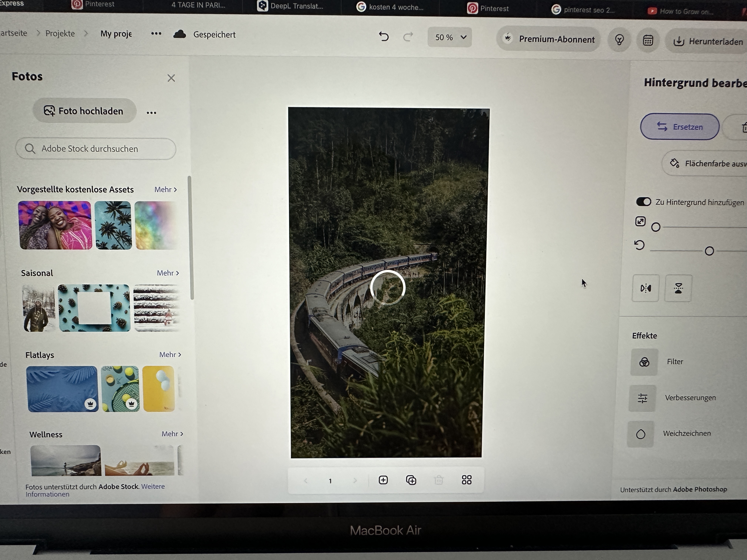Viewport: 747px width, 560px height.
Task: Click the flip horizontal icon
Action: pos(645,288)
